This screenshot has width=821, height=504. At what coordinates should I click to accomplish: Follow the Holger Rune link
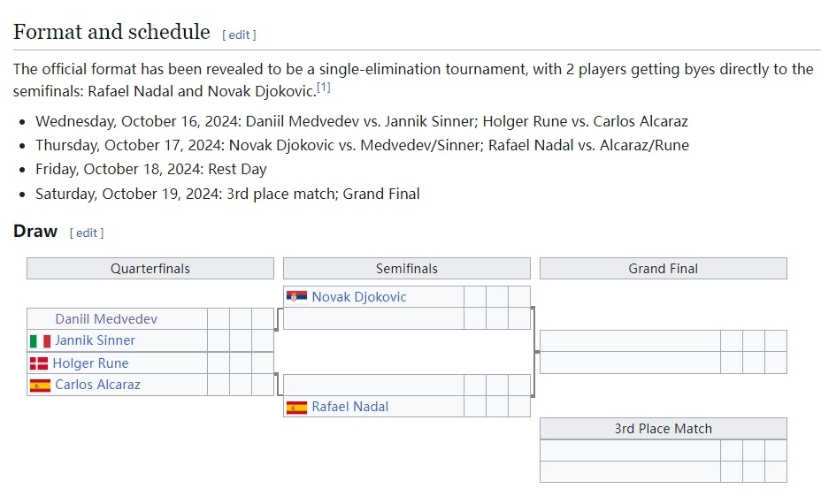click(90, 363)
